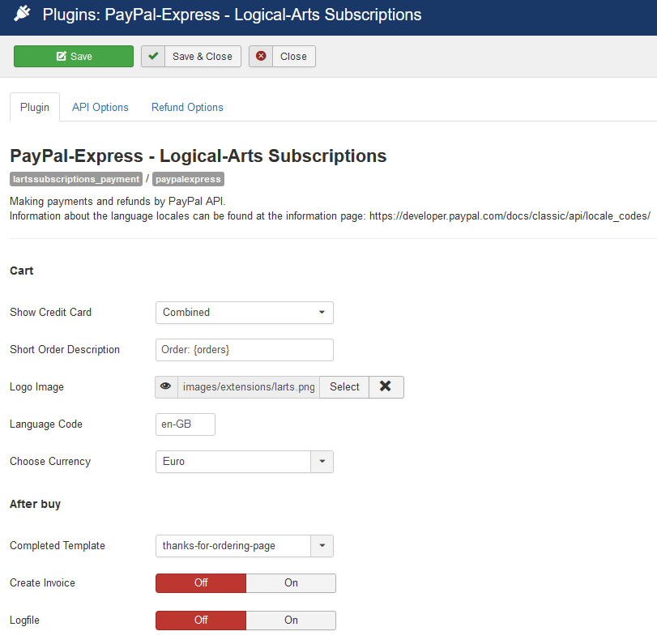
Task: Click the plugin plug icon in header
Action: pyautogui.click(x=23, y=15)
